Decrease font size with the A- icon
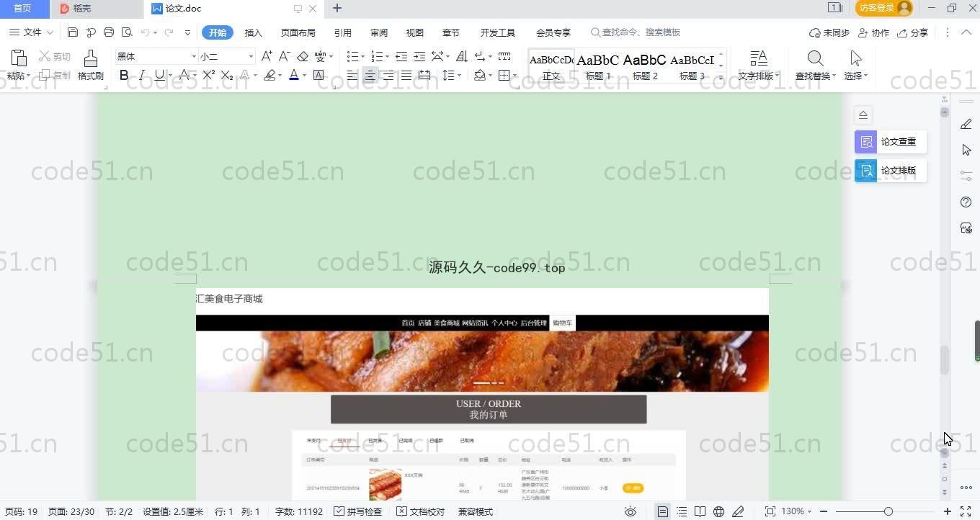Image resolution: width=980 pixels, height=520 pixels. 285,56
